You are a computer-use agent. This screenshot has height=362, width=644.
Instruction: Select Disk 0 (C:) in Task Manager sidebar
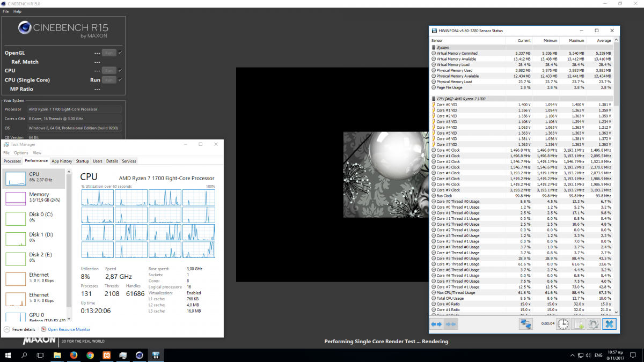[x=34, y=218]
